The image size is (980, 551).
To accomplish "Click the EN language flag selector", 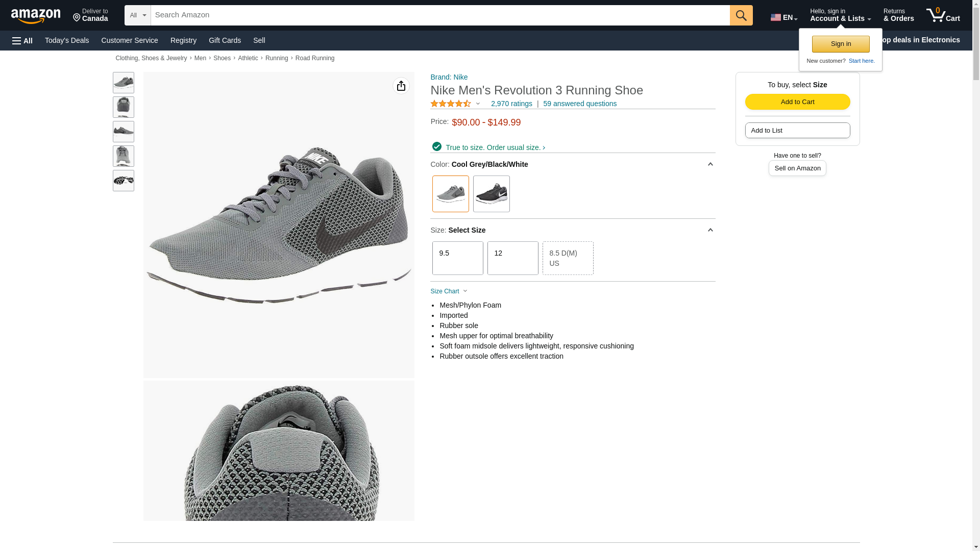I will point(783,17).
